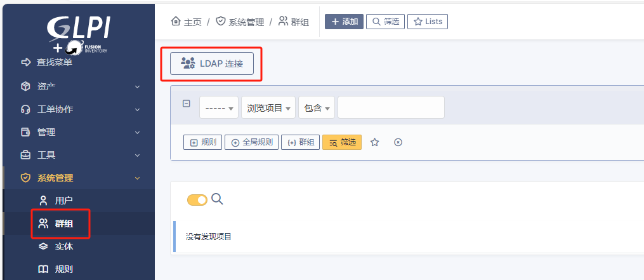This screenshot has height=280, width=644.
Task: Click the star saved-search icon in filter bar
Action: 374,142
